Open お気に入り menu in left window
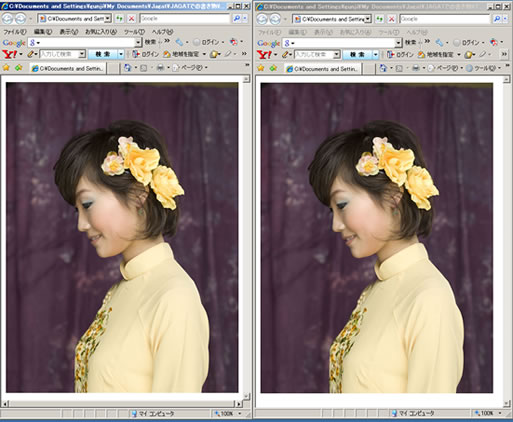Image resolution: width=513 pixels, height=422 pixels. click(101, 32)
